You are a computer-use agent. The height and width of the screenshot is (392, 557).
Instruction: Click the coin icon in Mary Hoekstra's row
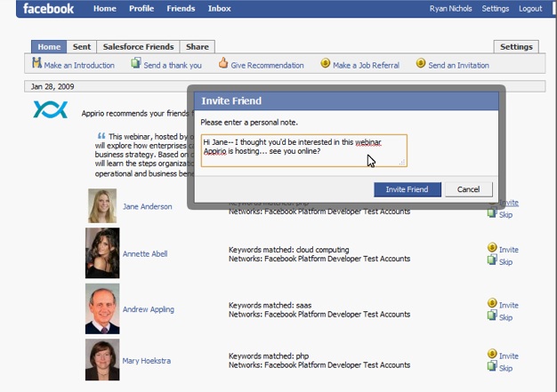coord(492,353)
